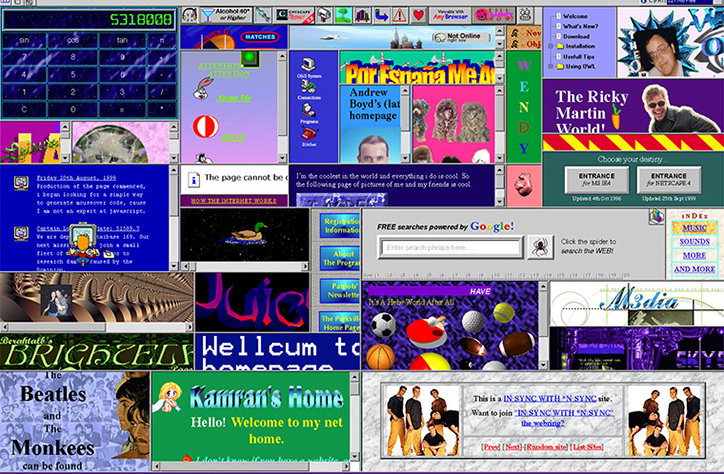Click the calculator C key
The width and height of the screenshot is (724, 474).
tap(24, 110)
